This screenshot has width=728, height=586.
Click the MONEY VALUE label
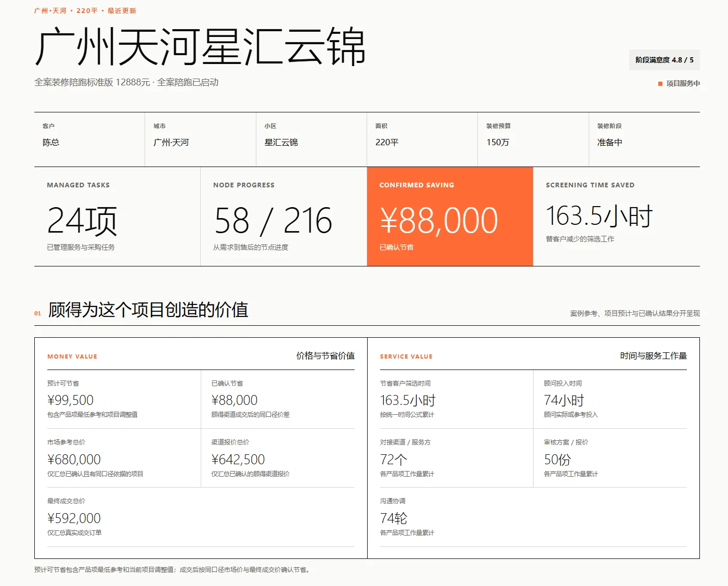coord(72,356)
